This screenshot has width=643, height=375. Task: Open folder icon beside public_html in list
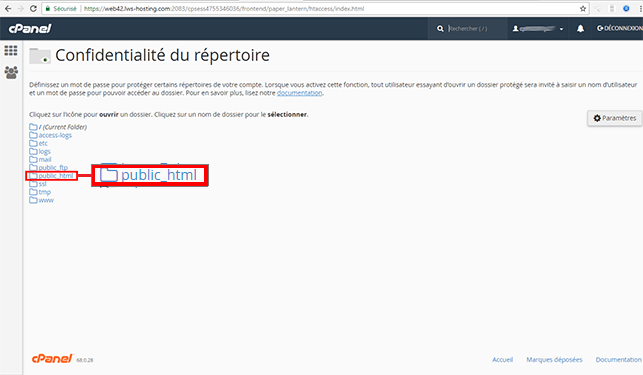click(x=33, y=176)
